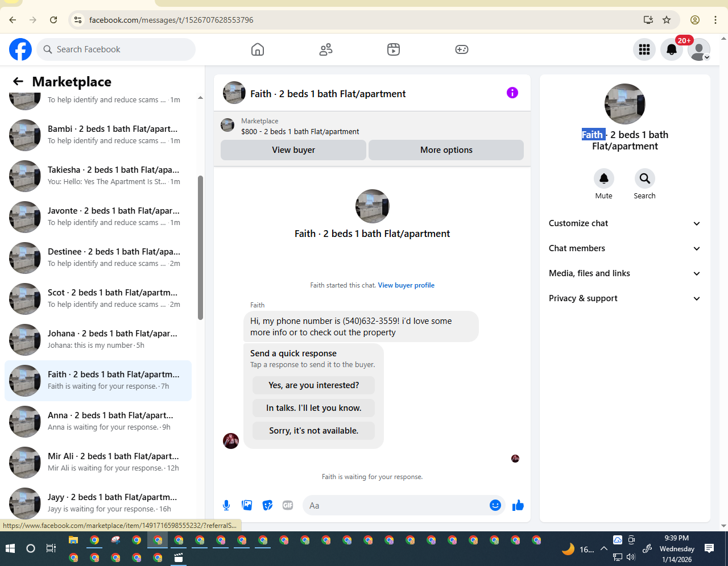Image resolution: width=728 pixels, height=566 pixels.
Task: Open the Home feed icon
Action: (x=258, y=49)
